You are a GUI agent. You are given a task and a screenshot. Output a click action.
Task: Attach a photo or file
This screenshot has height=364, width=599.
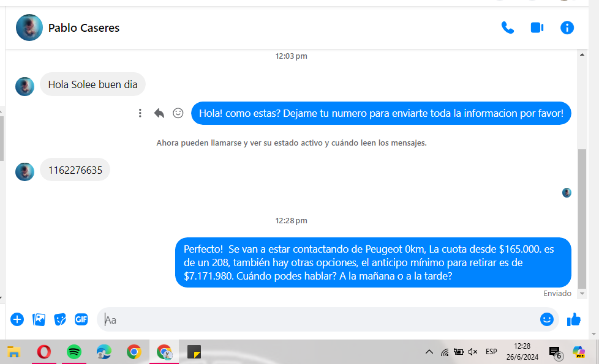(39, 319)
